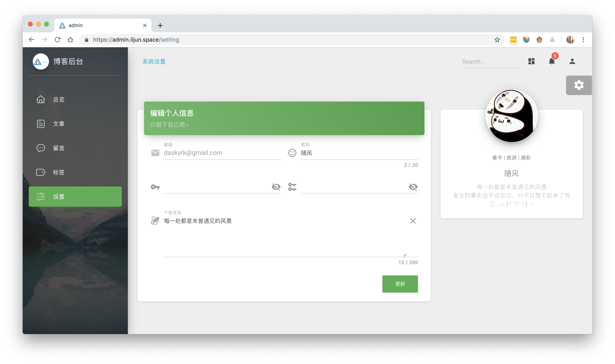Screen dimensions: 615x364
Task: Open the Chrome three-dot menu
Action: click(583, 39)
